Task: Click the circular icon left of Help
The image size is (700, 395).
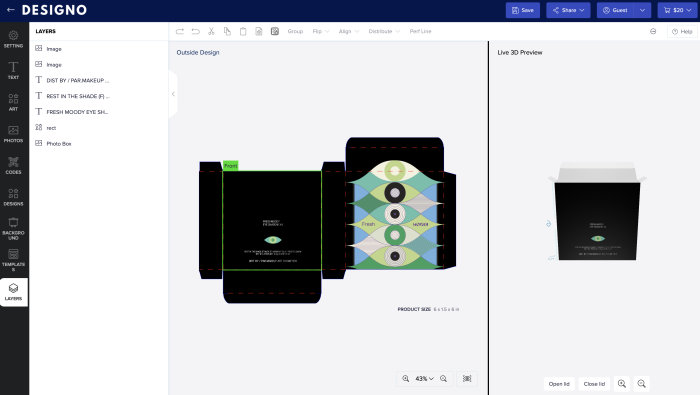Action: point(653,31)
